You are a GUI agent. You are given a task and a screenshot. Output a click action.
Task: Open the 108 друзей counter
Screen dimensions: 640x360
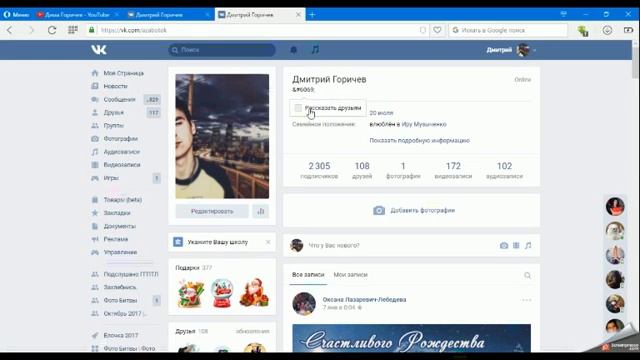(362, 170)
